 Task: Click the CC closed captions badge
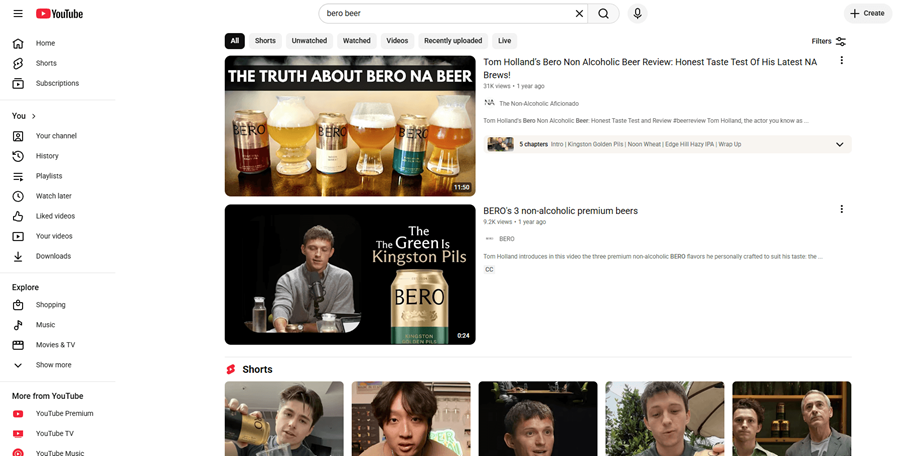pos(489,269)
